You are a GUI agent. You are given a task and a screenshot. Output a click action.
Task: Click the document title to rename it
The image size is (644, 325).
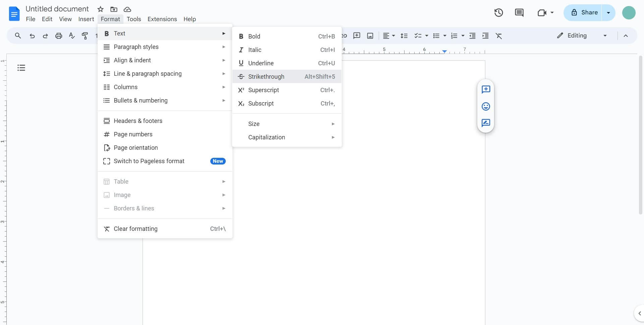[57, 9]
